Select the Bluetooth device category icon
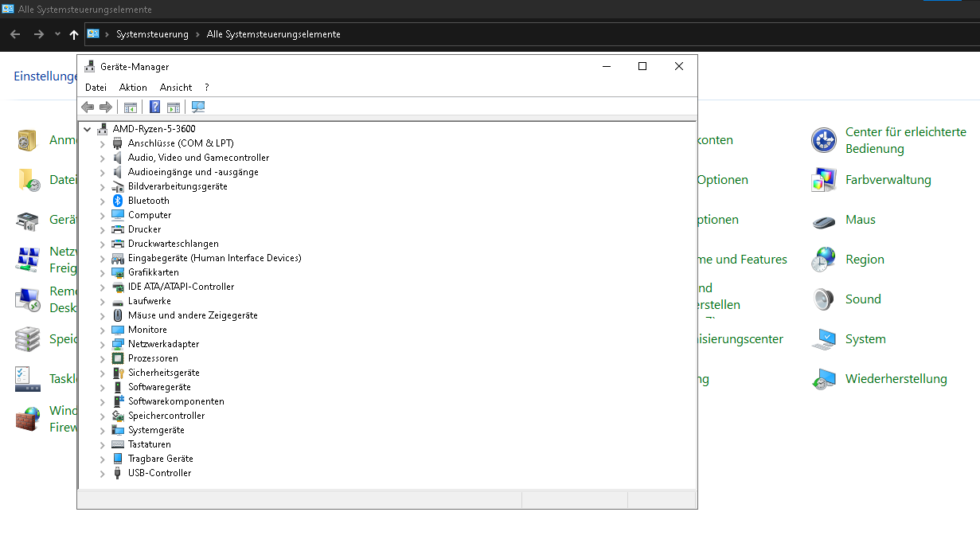980x555 pixels. point(118,201)
